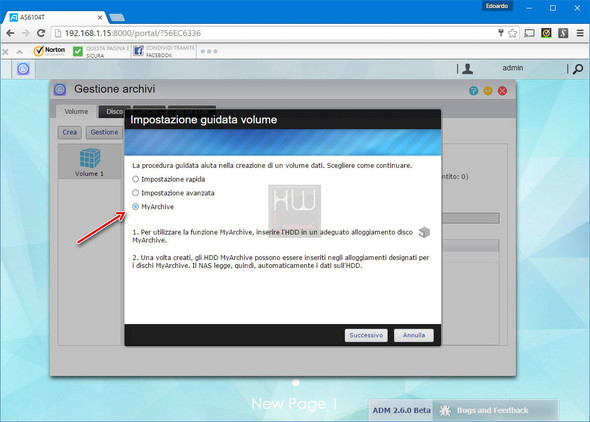590x422 pixels.
Task: Open the Gestione button
Action: click(x=104, y=132)
